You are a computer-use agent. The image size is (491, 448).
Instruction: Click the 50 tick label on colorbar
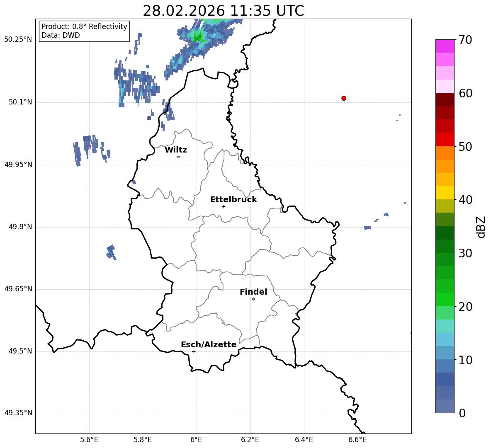pos(465,146)
